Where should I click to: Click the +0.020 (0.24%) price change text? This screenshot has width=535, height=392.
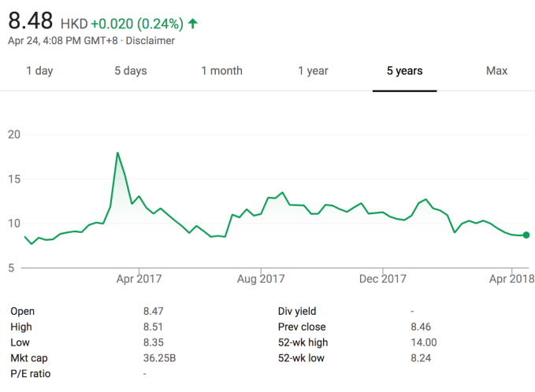tap(136, 24)
